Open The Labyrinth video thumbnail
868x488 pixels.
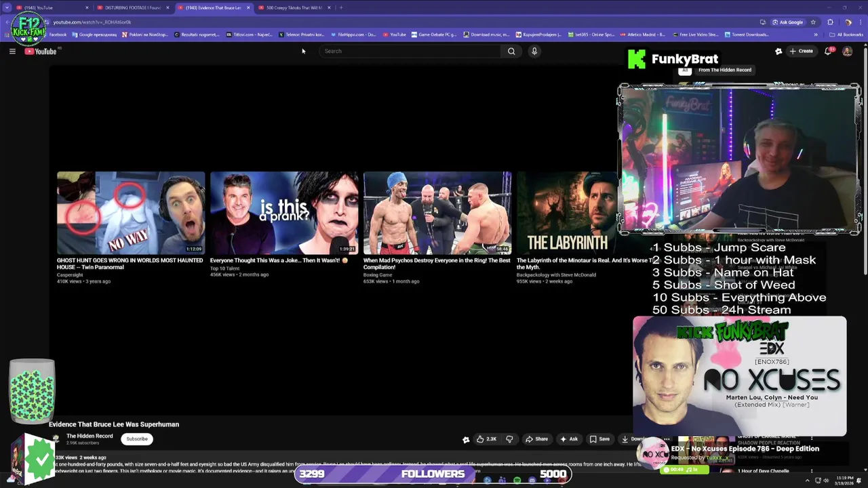tap(567, 213)
